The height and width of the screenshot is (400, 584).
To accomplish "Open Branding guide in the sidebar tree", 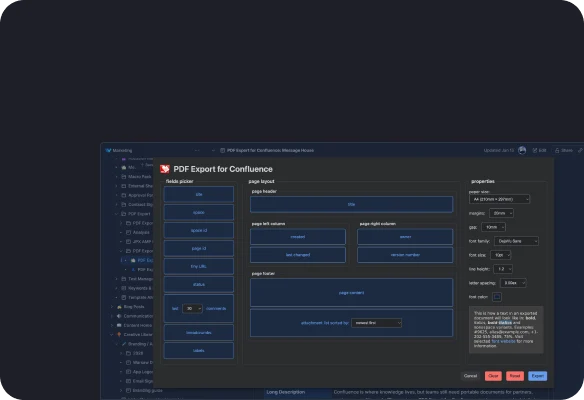I will tap(147, 391).
